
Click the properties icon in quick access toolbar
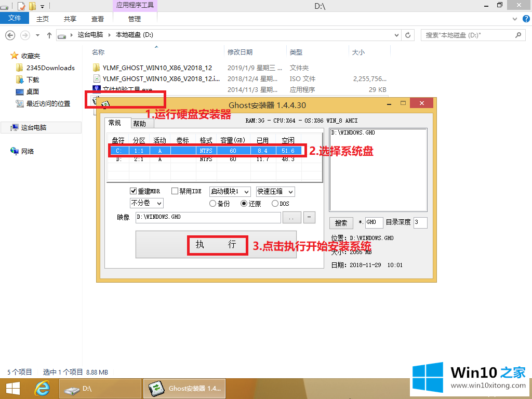[21, 6]
